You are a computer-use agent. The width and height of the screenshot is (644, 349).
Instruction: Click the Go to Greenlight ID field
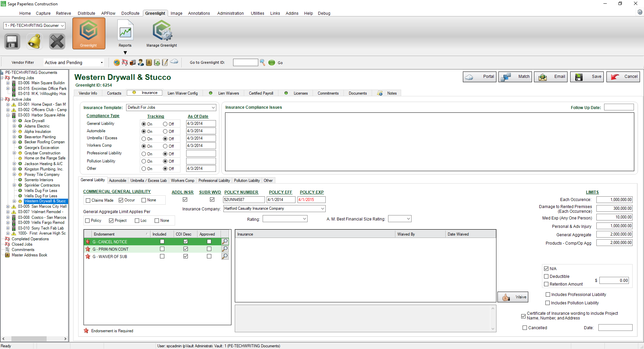(x=246, y=62)
